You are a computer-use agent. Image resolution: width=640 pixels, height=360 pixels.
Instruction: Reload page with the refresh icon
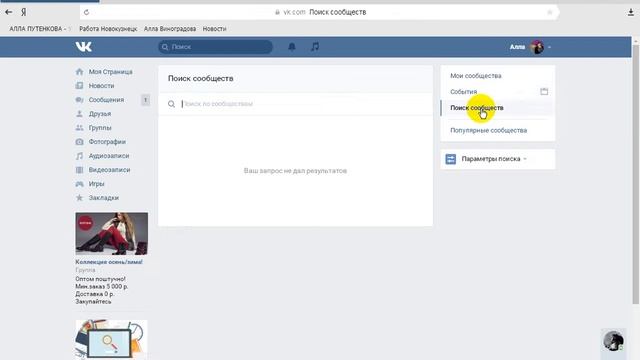87,12
